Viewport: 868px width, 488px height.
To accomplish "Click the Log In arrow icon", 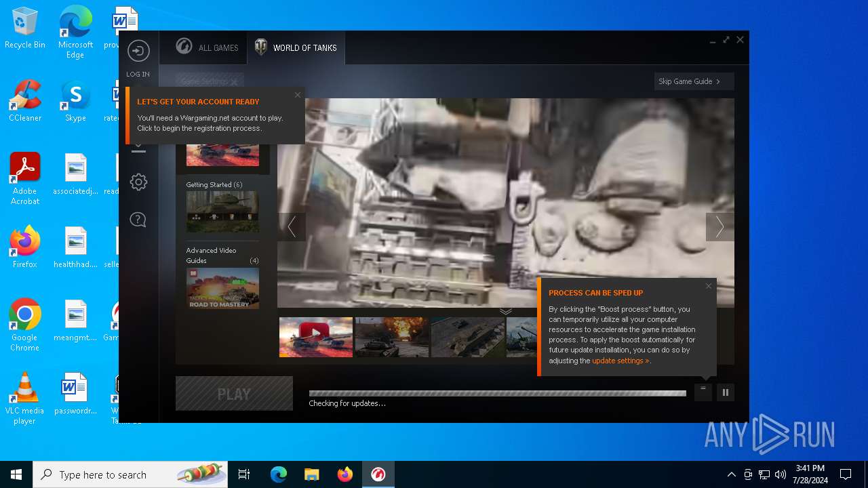I will 138,51.
